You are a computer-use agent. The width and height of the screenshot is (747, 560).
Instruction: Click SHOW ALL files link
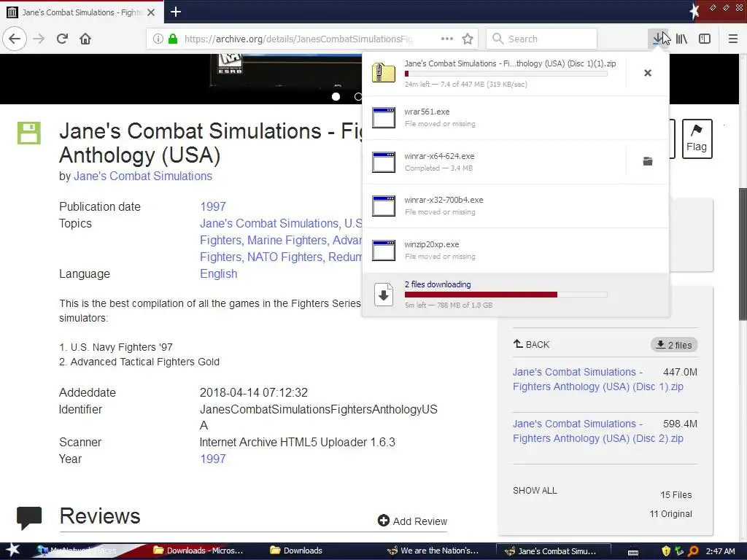[535, 491]
